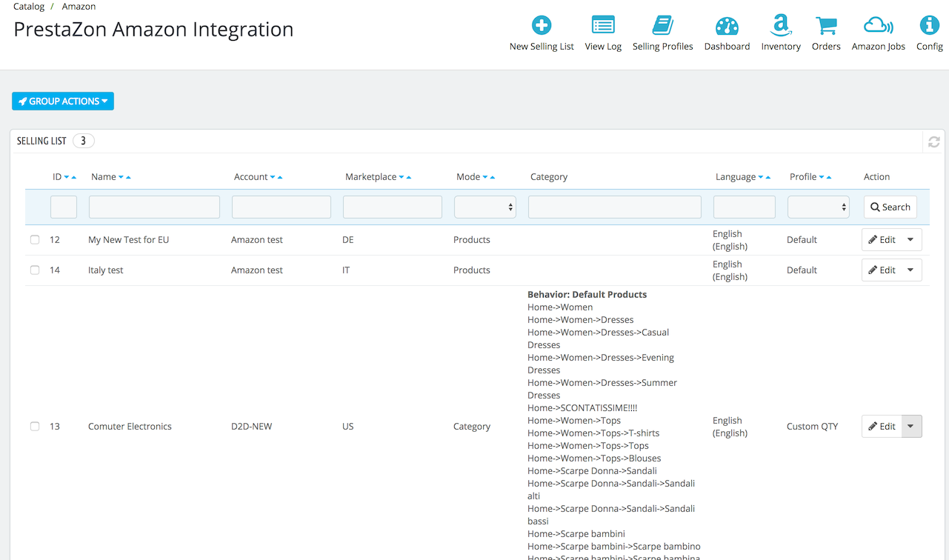
Task: Open Amazon Inventory
Action: click(781, 34)
